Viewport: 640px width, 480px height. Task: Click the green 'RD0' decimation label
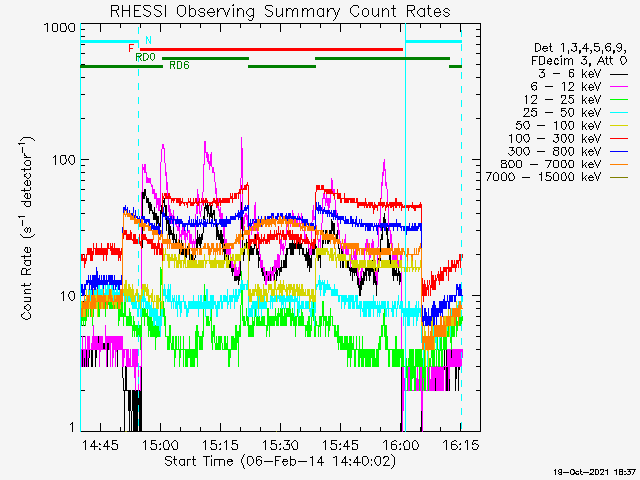coord(146,58)
